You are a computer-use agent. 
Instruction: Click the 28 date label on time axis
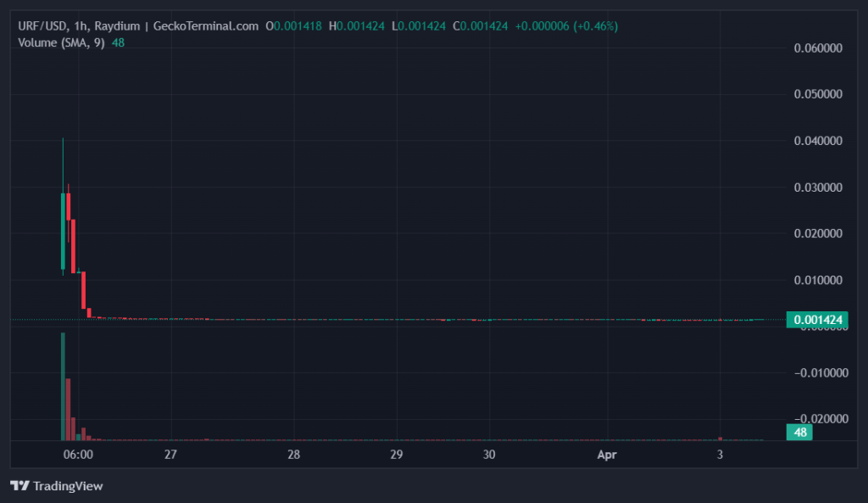(293, 455)
